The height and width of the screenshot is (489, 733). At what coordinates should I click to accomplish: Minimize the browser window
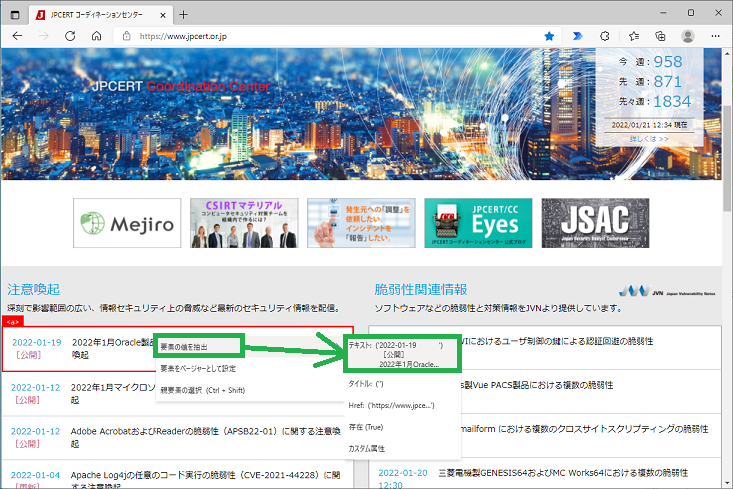coord(663,13)
